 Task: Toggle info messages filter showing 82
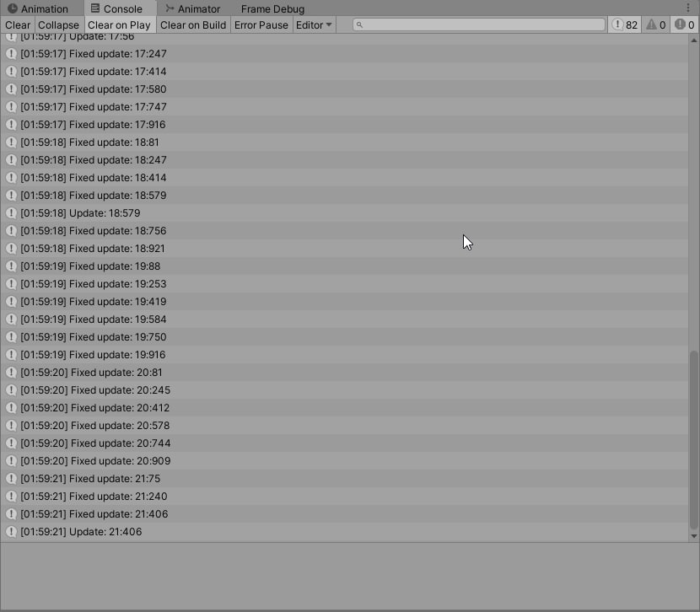tap(625, 25)
